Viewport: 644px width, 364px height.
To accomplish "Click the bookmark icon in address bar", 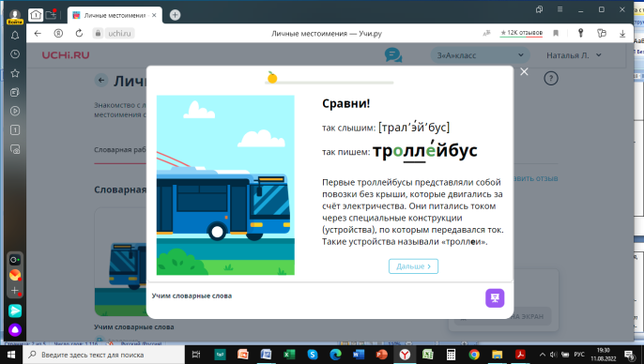I will click(x=556, y=33).
